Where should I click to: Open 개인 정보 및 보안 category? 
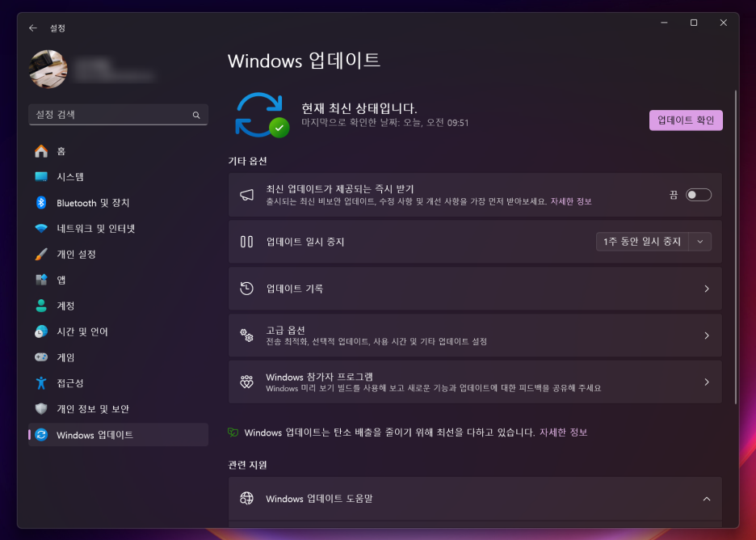[118, 409]
